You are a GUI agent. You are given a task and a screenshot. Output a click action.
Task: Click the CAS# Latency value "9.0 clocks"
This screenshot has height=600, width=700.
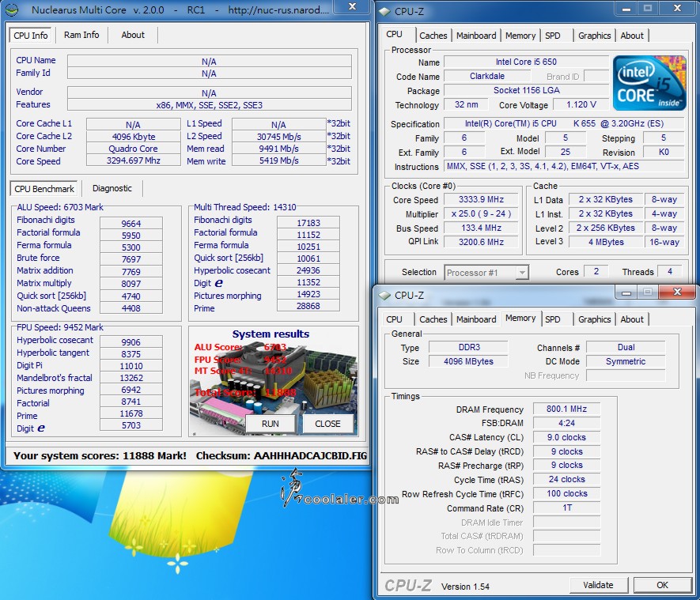tap(566, 437)
